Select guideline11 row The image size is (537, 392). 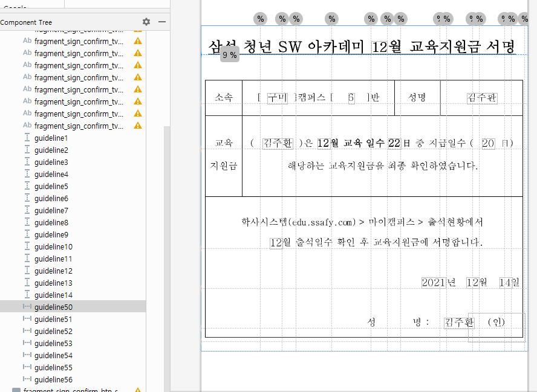point(73,259)
